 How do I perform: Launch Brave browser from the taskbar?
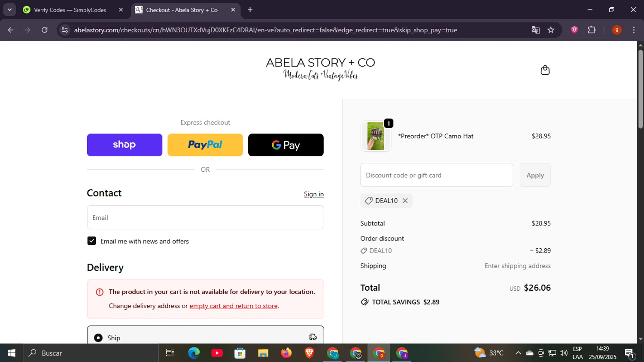coord(309,353)
